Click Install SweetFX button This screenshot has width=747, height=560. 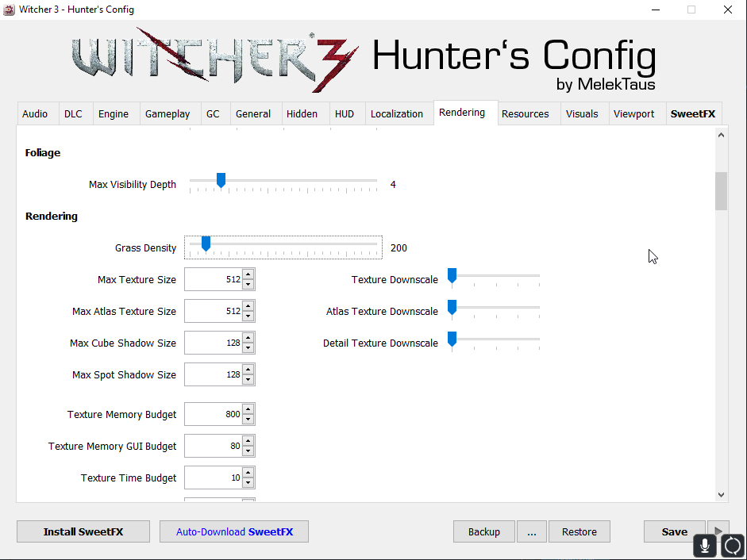83,531
